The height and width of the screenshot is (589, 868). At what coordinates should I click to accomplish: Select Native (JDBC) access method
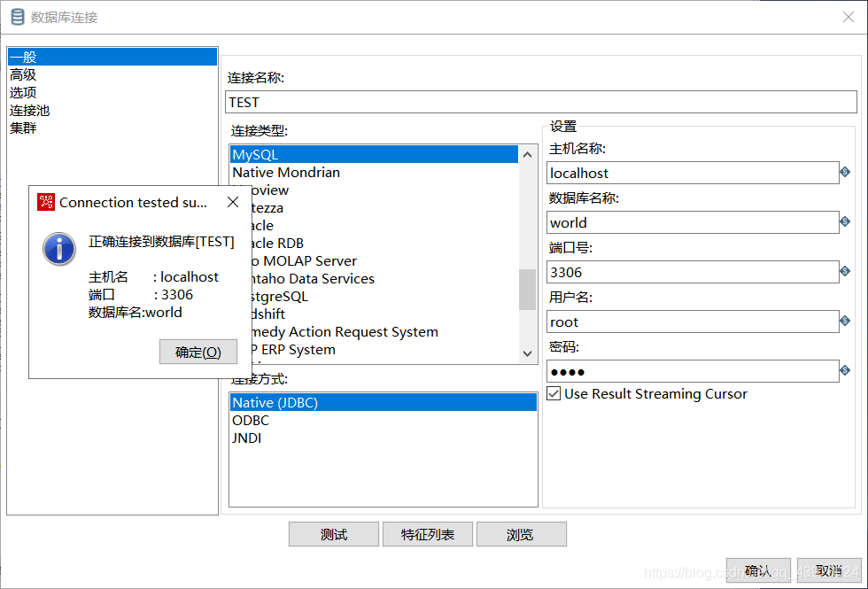coord(383,402)
